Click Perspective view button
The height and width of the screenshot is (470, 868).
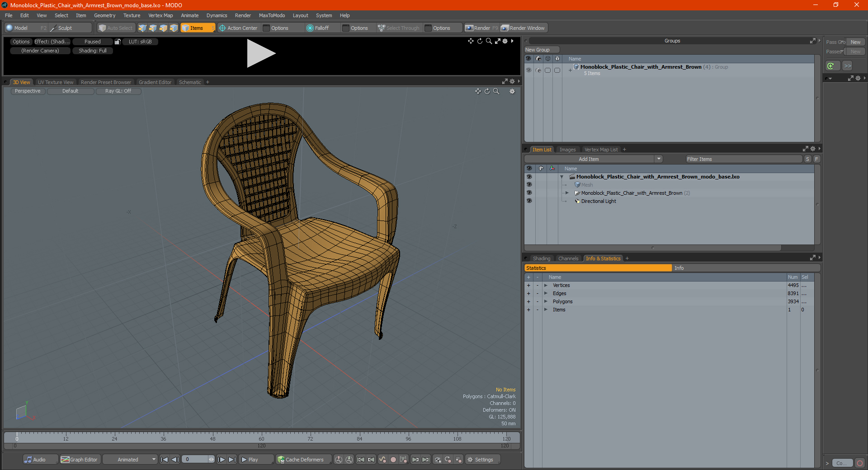[28, 91]
